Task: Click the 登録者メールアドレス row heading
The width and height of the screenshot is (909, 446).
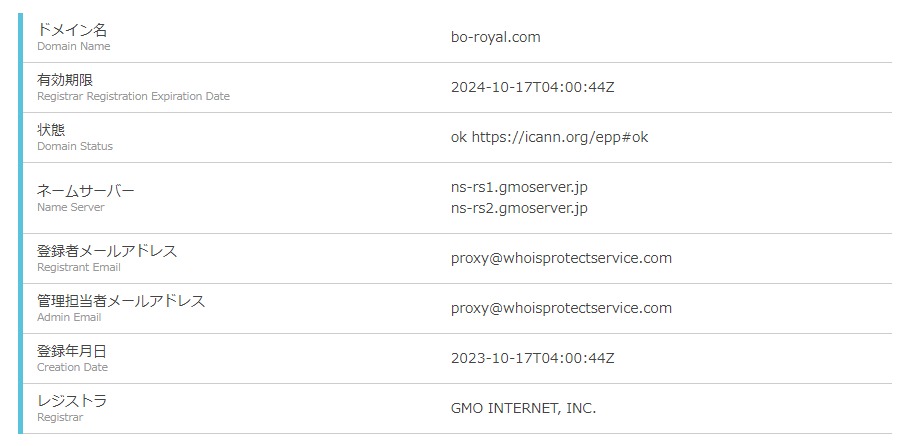Action: point(107,251)
